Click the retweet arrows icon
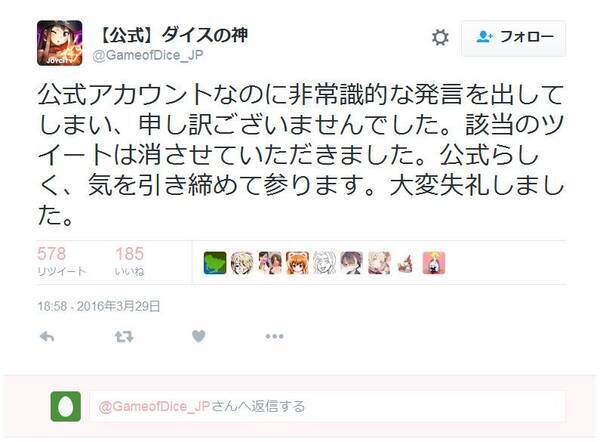 coord(124,337)
